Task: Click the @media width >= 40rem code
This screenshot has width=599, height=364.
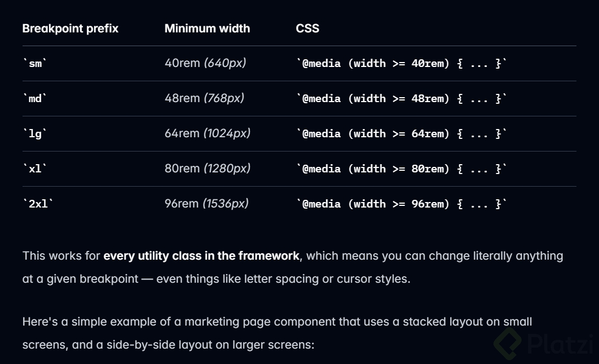Action: [401, 64]
